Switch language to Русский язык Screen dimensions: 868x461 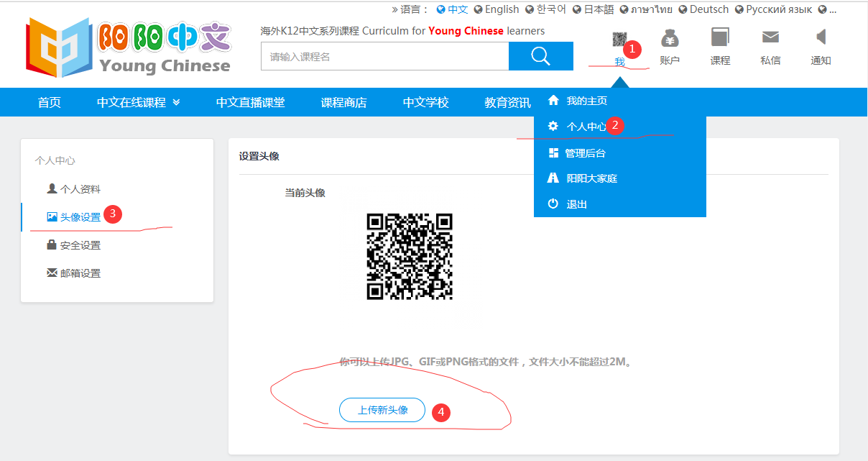pos(779,9)
